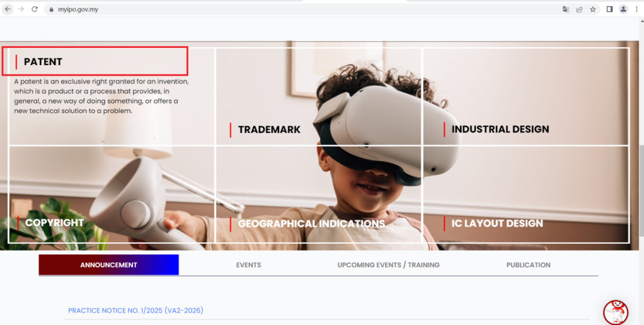
Task: Click the myipo.gov.my address bar
Action: coord(302,9)
